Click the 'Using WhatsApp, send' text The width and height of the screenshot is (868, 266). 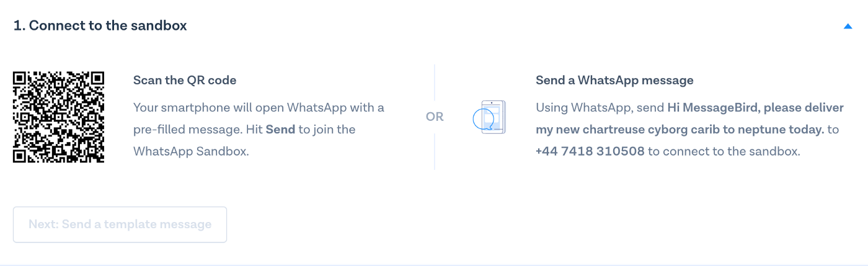600,108
